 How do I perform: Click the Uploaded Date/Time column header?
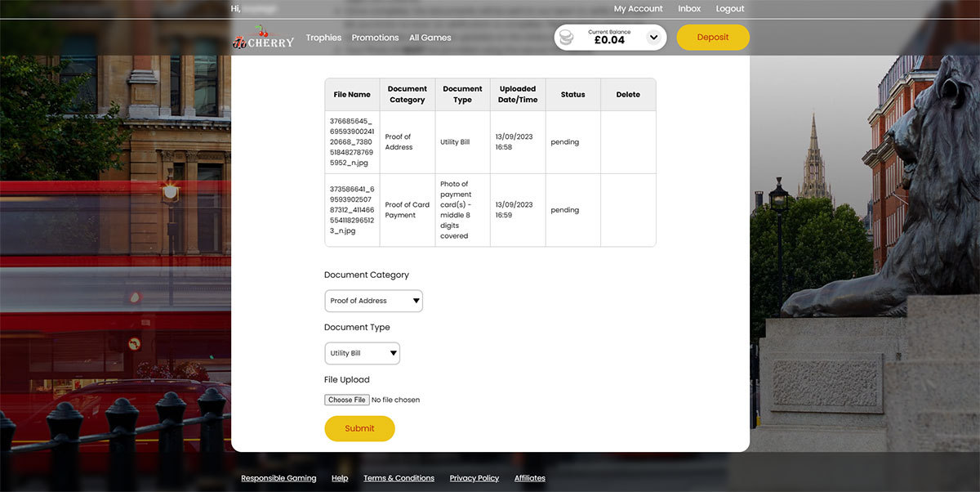tap(518, 94)
